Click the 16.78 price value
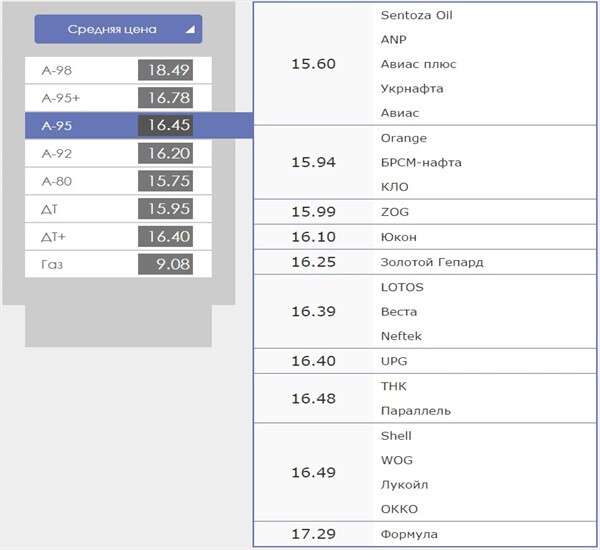The width and height of the screenshot is (600, 550). (165, 98)
